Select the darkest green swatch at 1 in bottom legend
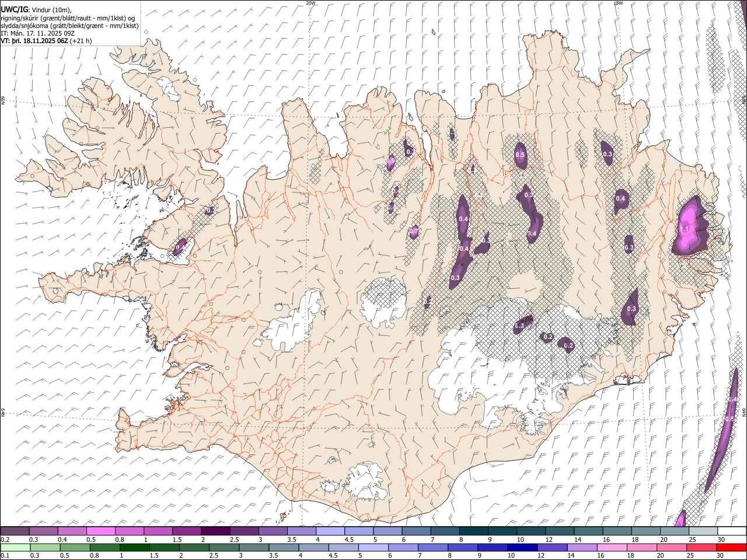Image resolution: width=747 pixels, height=560 pixels. pyautogui.click(x=134, y=548)
